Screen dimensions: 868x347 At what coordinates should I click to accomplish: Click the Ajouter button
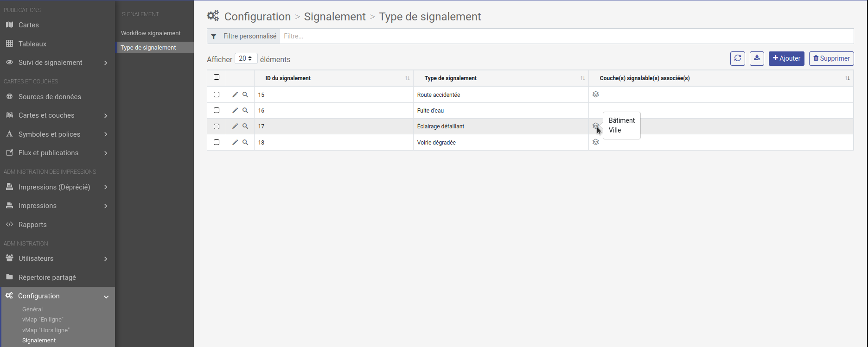[786, 58]
